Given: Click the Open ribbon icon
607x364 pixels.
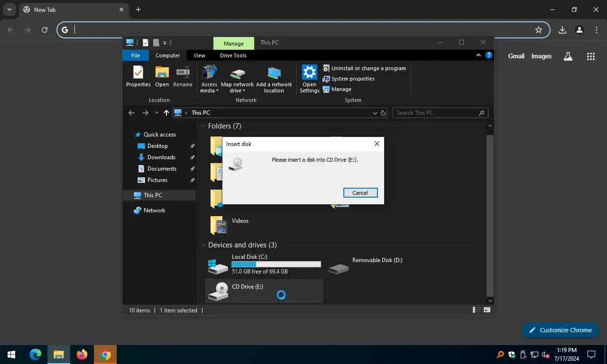Looking at the screenshot, I should [162, 76].
